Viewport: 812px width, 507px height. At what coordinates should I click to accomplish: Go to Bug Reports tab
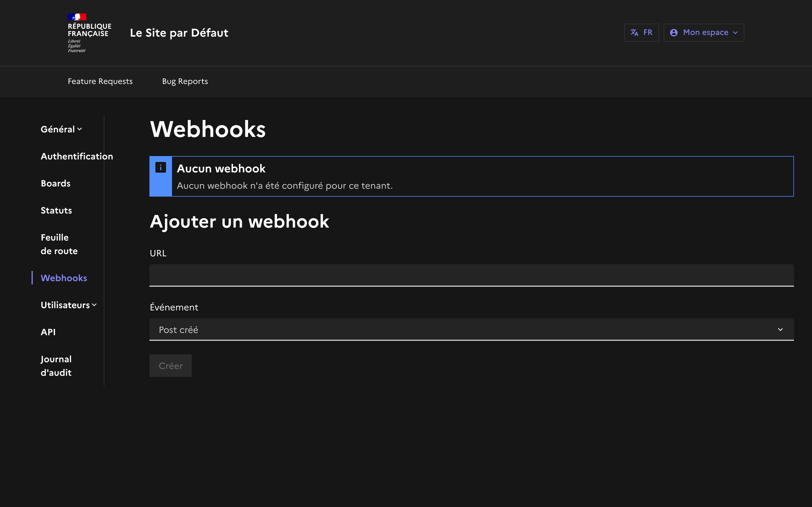(185, 81)
